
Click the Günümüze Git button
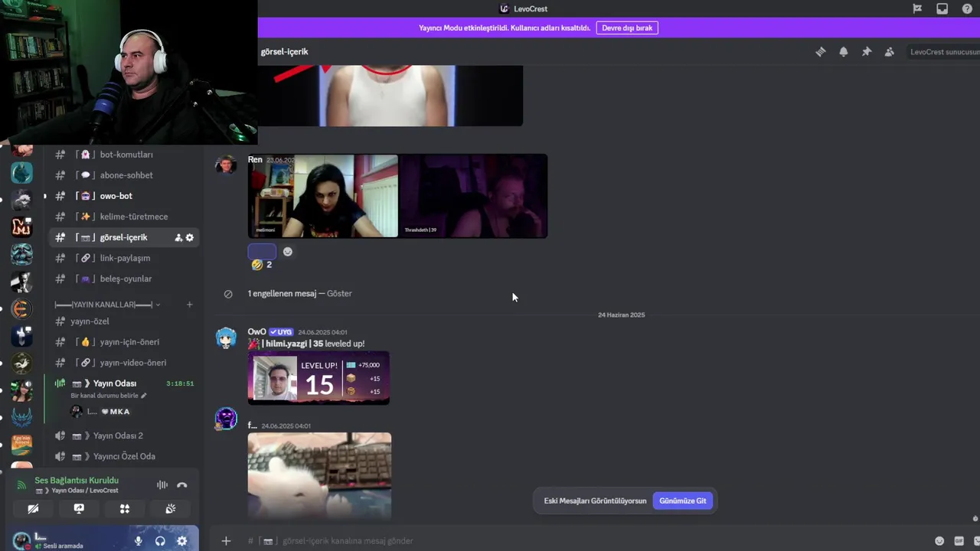pyautogui.click(x=683, y=500)
